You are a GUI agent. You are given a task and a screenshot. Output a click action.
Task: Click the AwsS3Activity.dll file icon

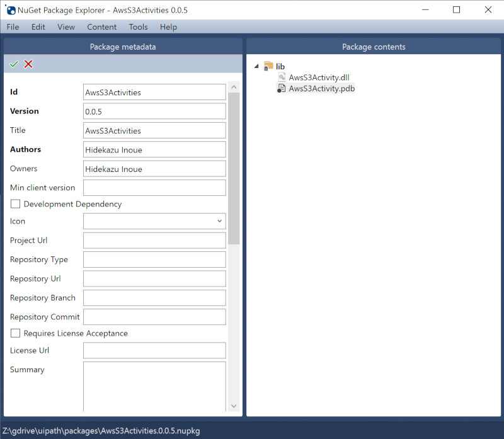tap(282, 77)
